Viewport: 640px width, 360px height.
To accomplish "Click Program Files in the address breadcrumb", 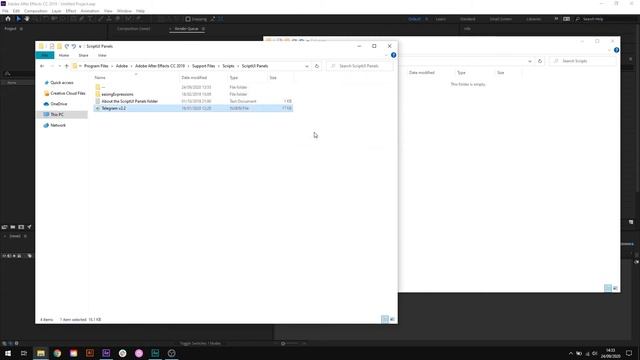I will (96, 66).
